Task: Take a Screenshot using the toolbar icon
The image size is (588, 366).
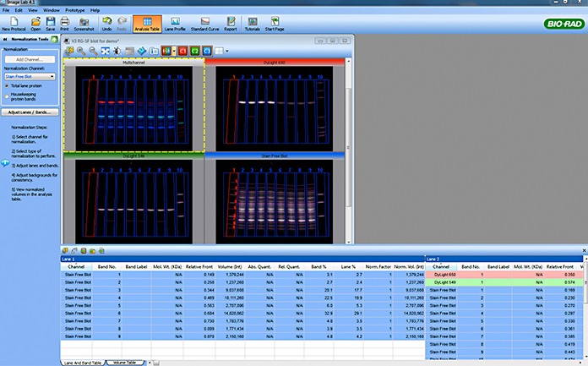Action: 85,23
